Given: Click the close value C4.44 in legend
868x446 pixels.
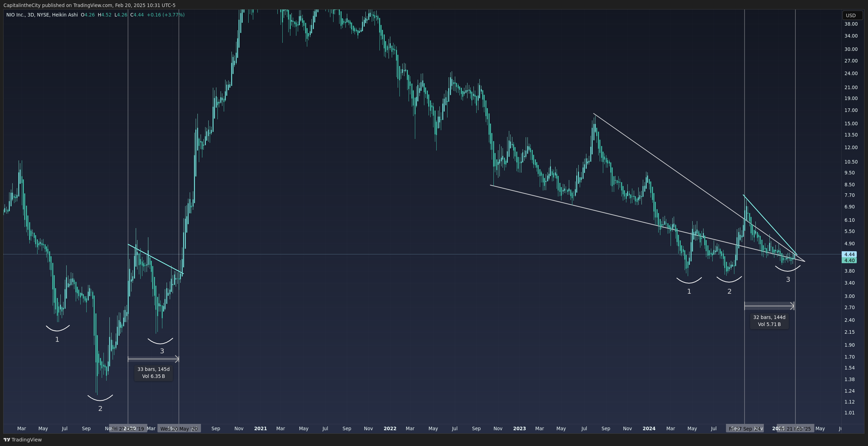Looking at the screenshot, I should coord(137,15).
